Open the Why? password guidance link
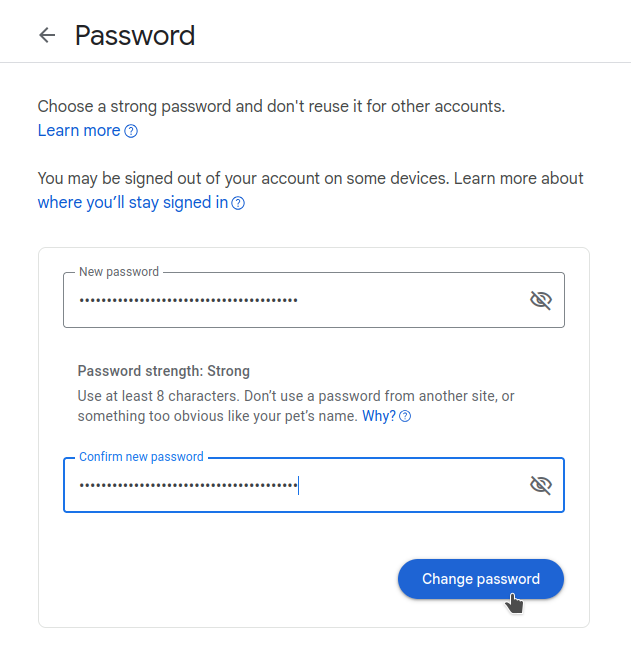 tap(379, 416)
